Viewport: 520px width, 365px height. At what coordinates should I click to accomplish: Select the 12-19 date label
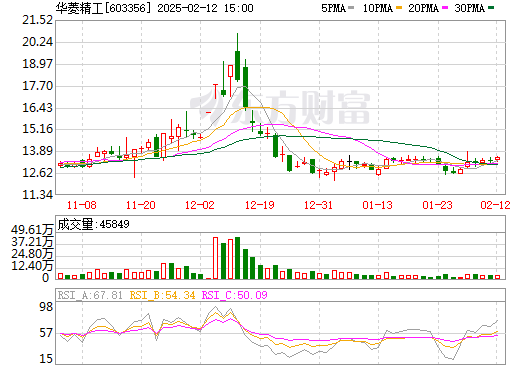260,205
